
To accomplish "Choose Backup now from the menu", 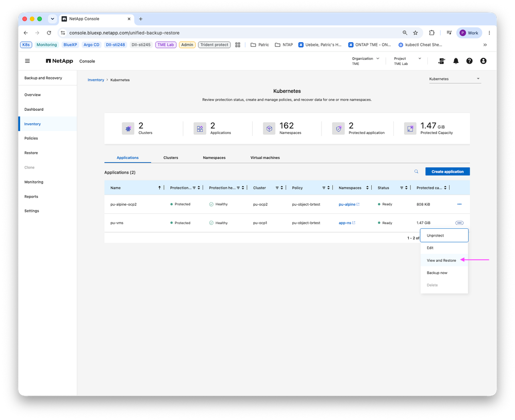I will 444,273.
